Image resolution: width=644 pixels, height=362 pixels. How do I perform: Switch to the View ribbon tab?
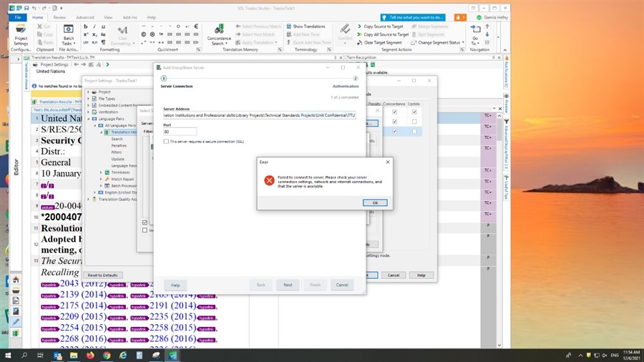pos(108,17)
